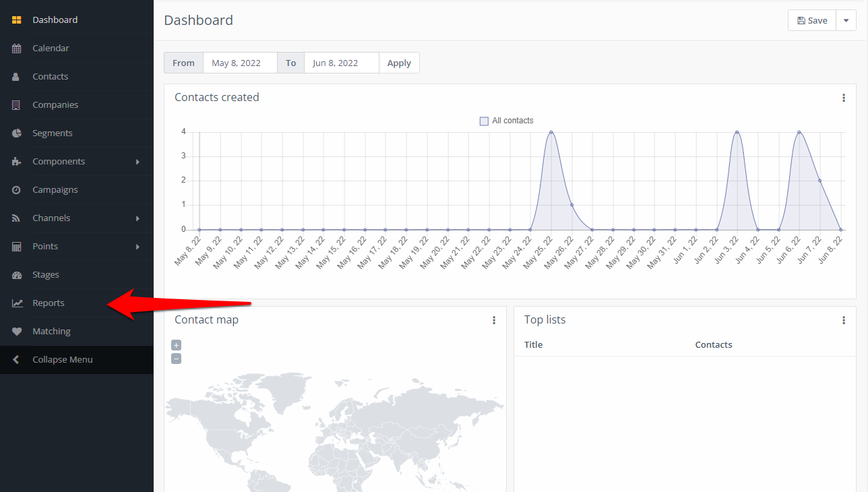Click the From date field May 8, 2022
Screen dimensions: 868x492
(x=240, y=63)
